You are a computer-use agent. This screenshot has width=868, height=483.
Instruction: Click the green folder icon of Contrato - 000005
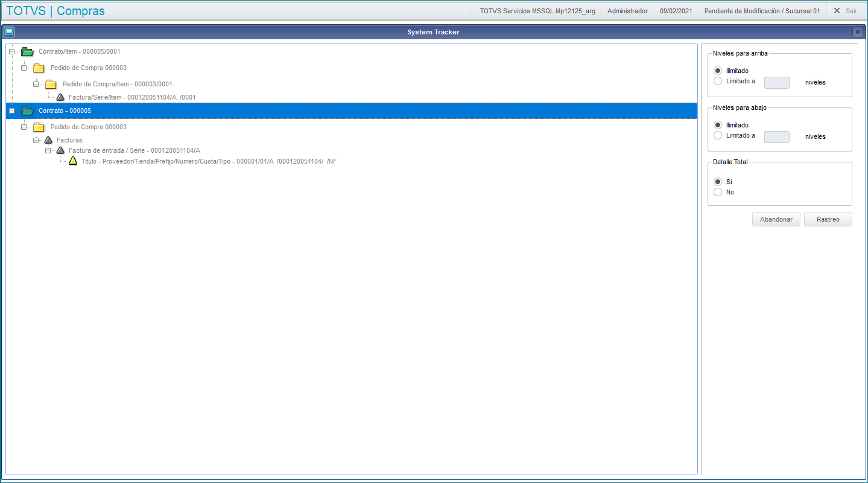pyautogui.click(x=27, y=111)
